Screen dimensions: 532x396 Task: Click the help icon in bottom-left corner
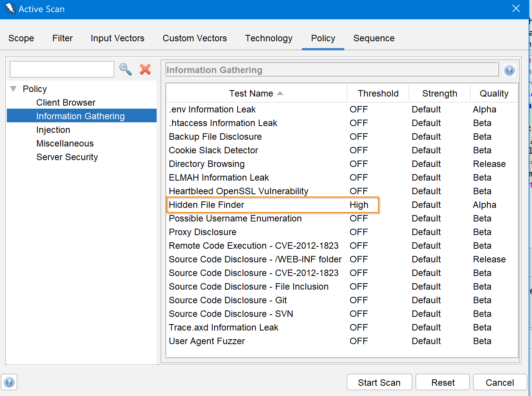(x=9, y=382)
